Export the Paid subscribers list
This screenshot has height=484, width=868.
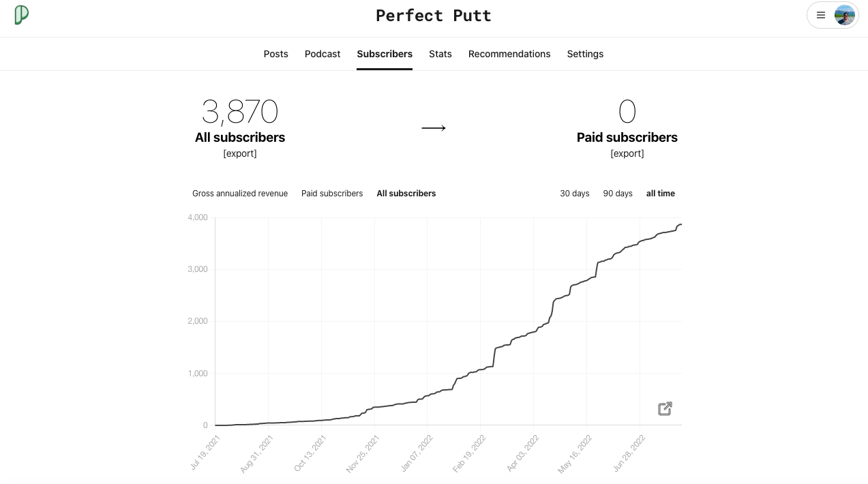[x=627, y=153]
